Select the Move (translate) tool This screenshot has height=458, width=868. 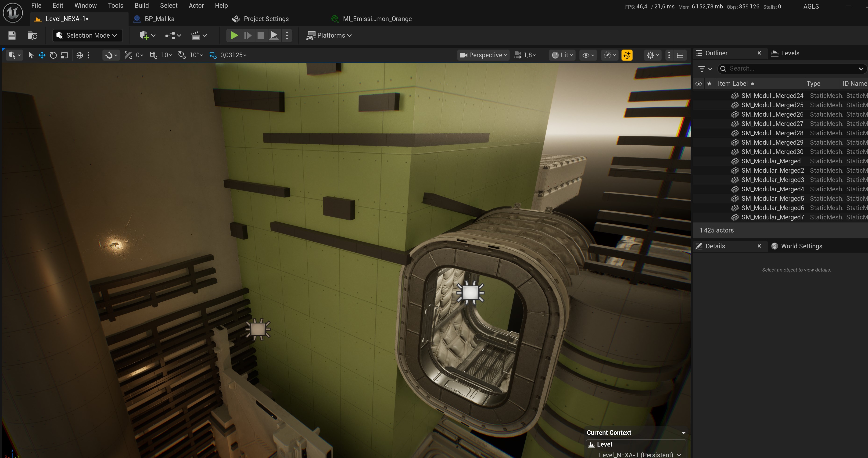click(42, 55)
